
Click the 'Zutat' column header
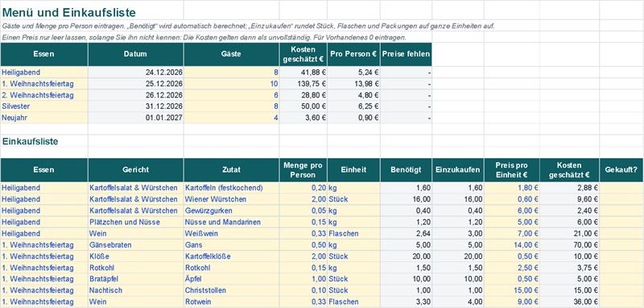231,170
